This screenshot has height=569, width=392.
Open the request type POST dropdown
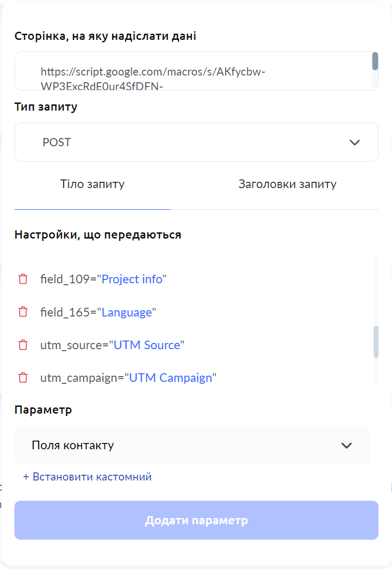click(196, 142)
